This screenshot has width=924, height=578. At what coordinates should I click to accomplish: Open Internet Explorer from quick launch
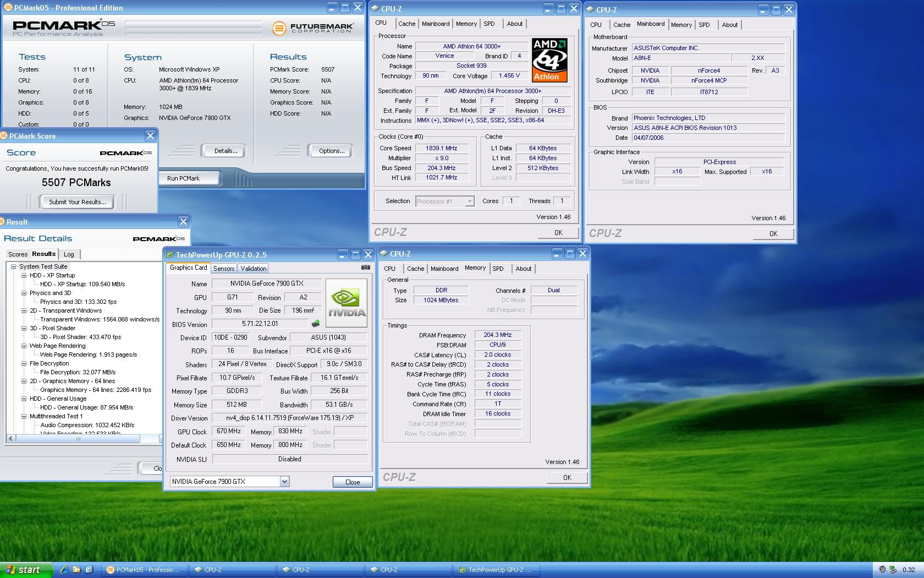64,570
